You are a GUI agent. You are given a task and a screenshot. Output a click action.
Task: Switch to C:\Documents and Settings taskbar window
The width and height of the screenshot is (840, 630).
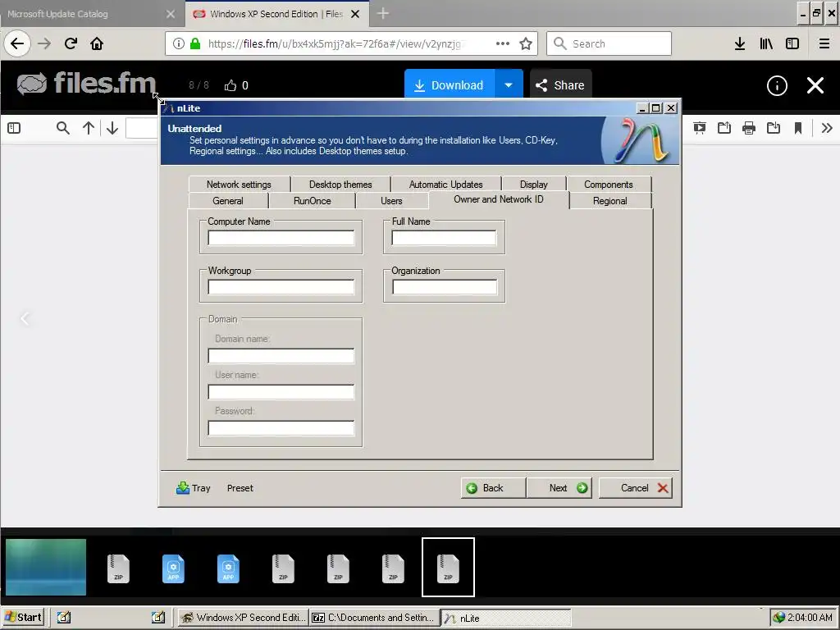point(374,618)
